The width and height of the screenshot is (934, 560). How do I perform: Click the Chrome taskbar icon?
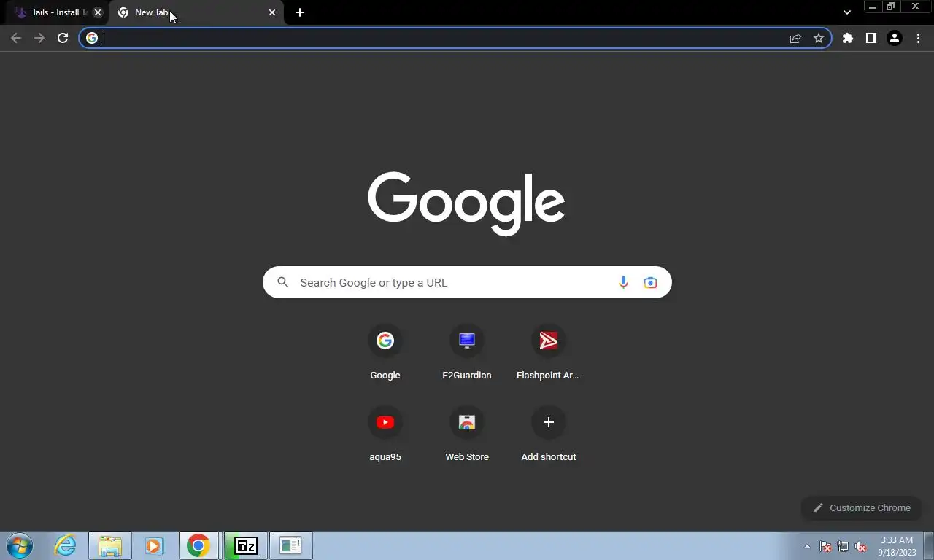click(198, 545)
